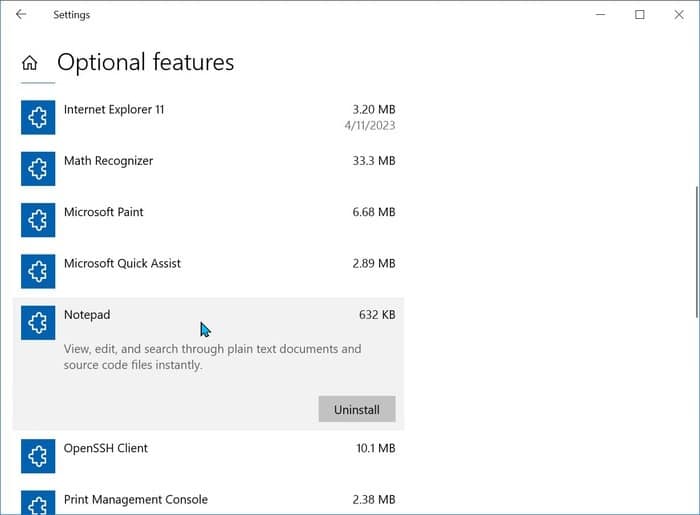Close the Settings window

click(679, 14)
